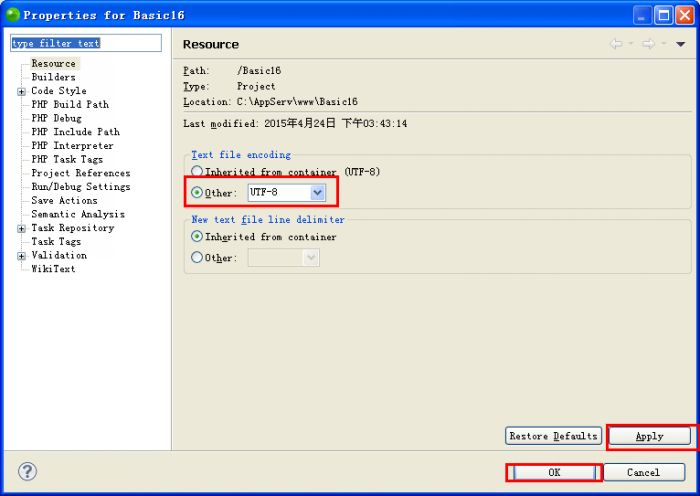
Task: Click the Apply button
Action: 649,436
